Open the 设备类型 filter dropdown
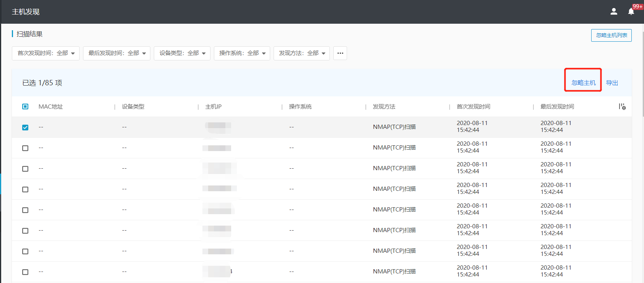This screenshot has height=283, width=644. (x=182, y=53)
